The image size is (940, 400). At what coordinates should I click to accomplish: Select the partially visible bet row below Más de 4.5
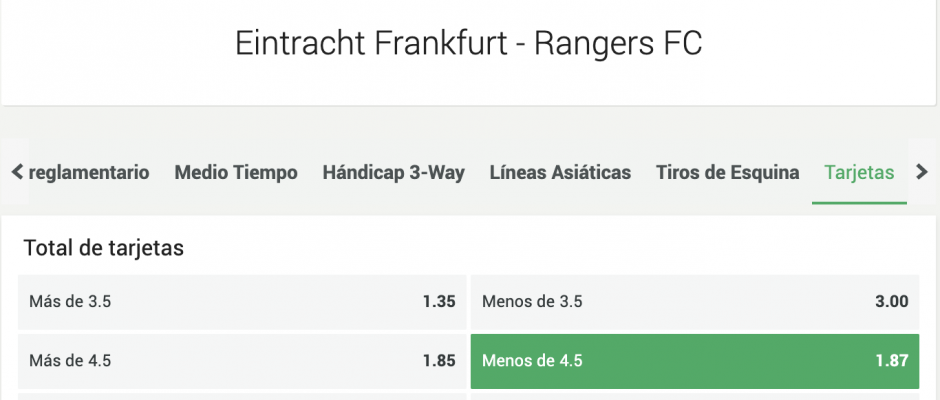[242, 396]
